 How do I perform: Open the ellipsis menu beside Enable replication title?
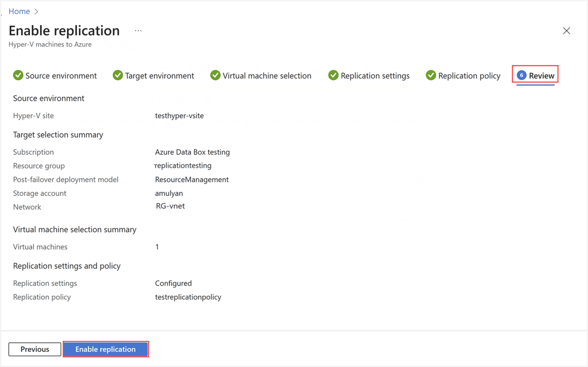[138, 31]
